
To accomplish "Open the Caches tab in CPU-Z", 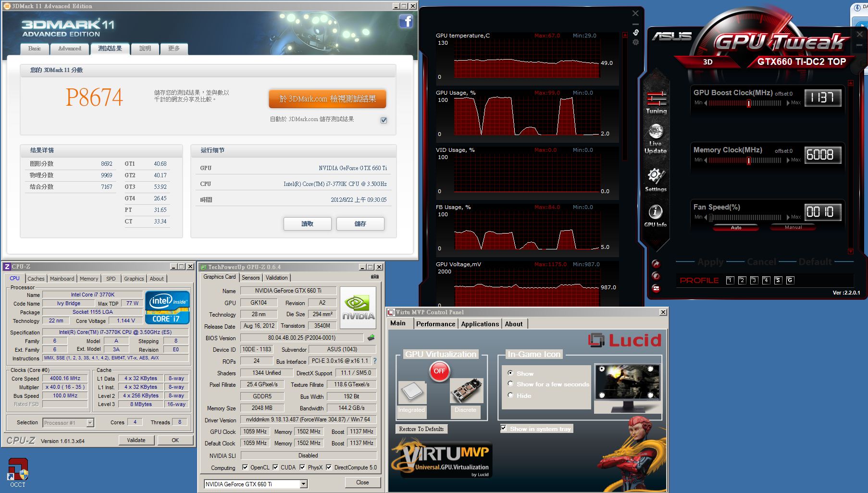I will pos(36,279).
